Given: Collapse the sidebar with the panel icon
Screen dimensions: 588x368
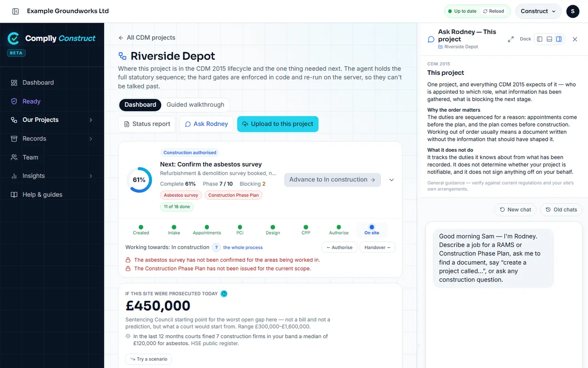Looking at the screenshot, I should pos(15,11).
